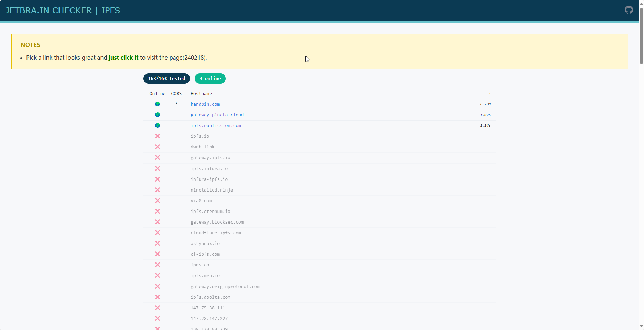Click the X icon beside ipns.co
The image size is (644, 330).
[158, 265]
